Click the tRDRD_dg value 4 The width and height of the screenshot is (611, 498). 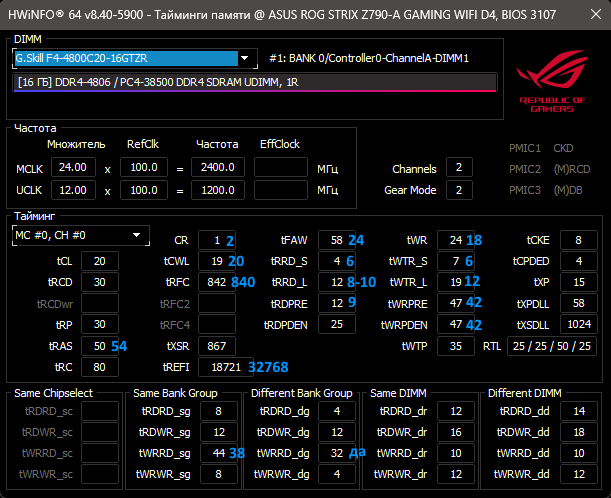337,411
